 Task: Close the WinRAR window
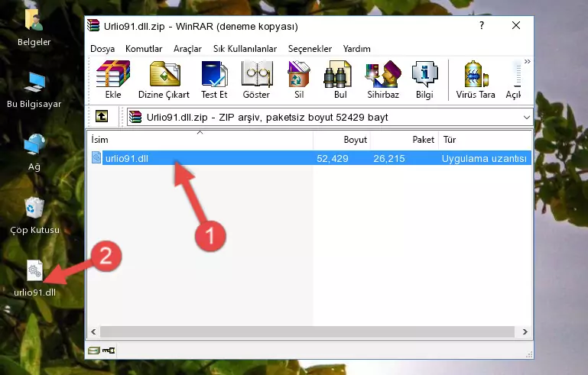[x=516, y=25]
